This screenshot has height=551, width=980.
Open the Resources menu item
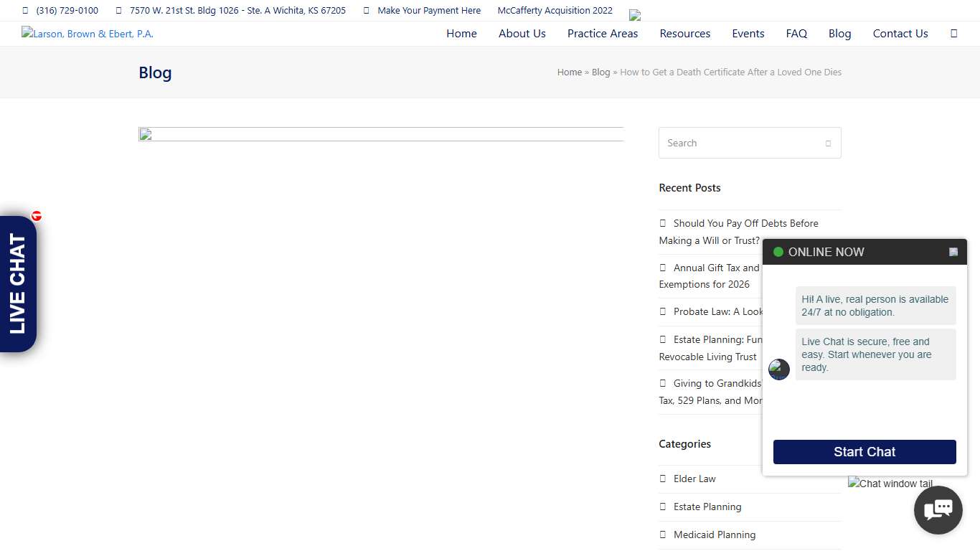[x=684, y=34]
